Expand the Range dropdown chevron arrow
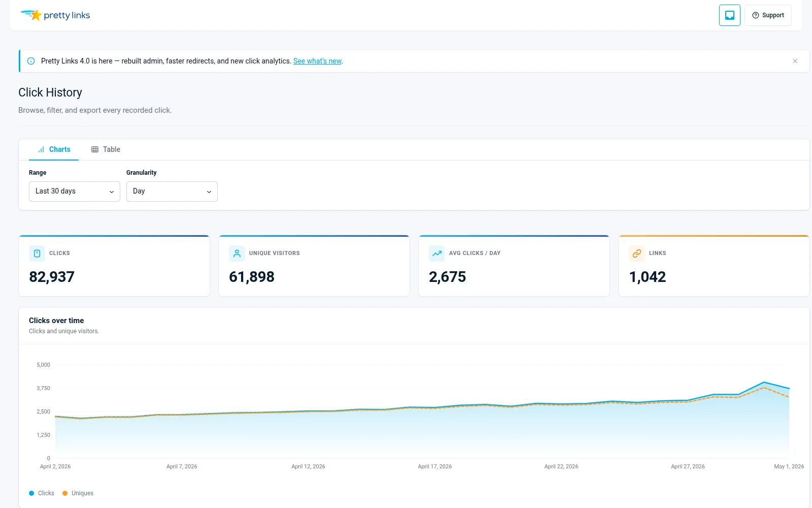Image resolution: width=812 pixels, height=508 pixels. click(x=112, y=192)
